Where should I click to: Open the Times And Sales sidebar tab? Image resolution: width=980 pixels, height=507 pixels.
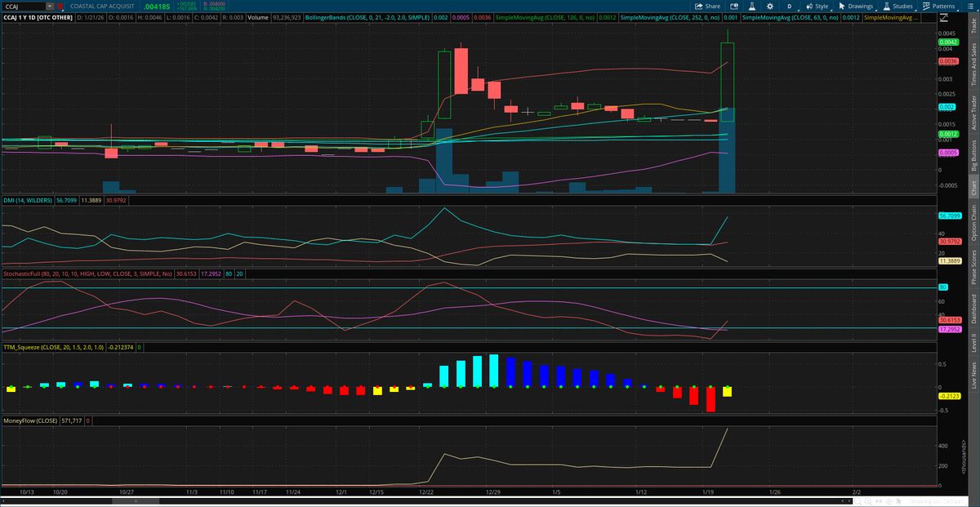pos(973,64)
